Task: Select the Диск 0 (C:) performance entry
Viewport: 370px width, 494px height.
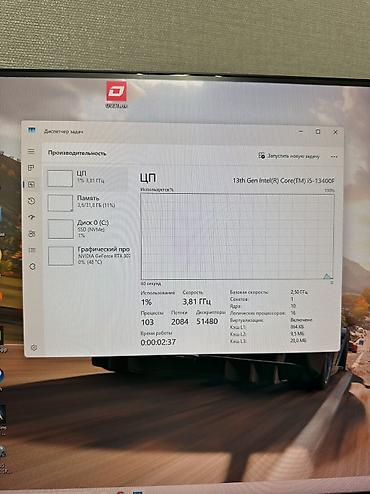Action: coord(87,229)
